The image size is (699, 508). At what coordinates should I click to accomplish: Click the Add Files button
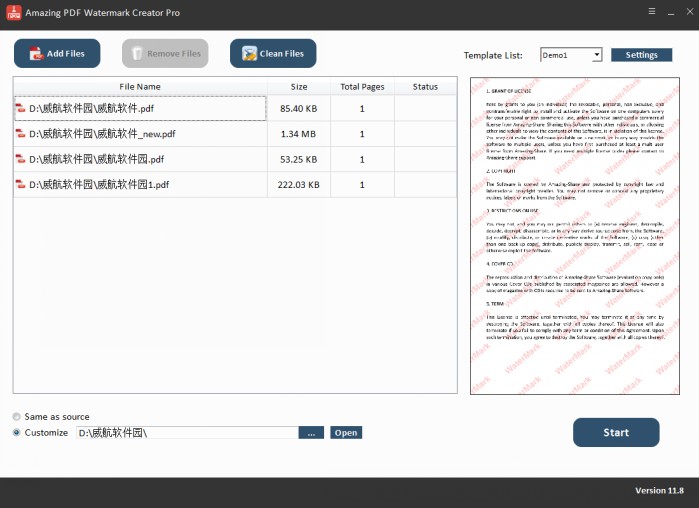click(57, 53)
